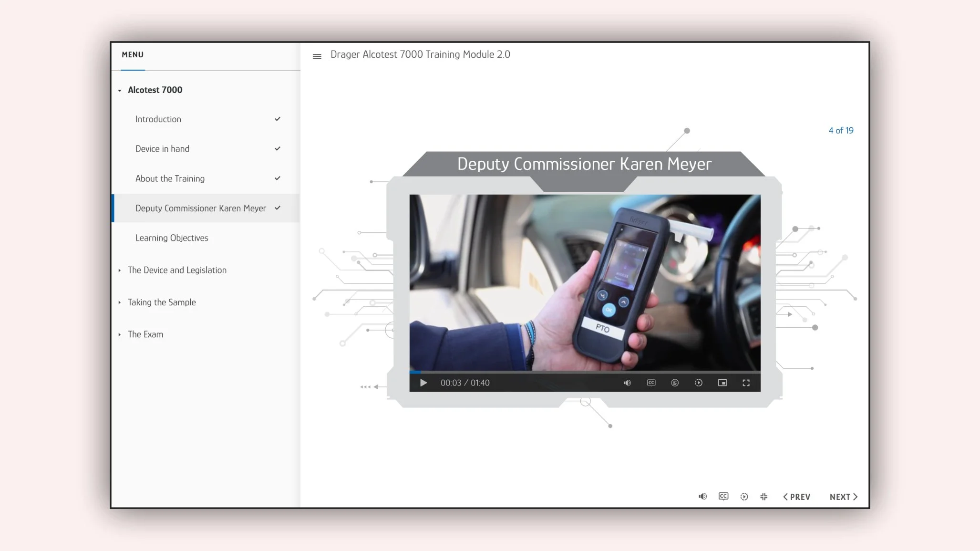This screenshot has height=551, width=980.
Task: Toggle course captions in bottom bar
Action: [723, 497]
